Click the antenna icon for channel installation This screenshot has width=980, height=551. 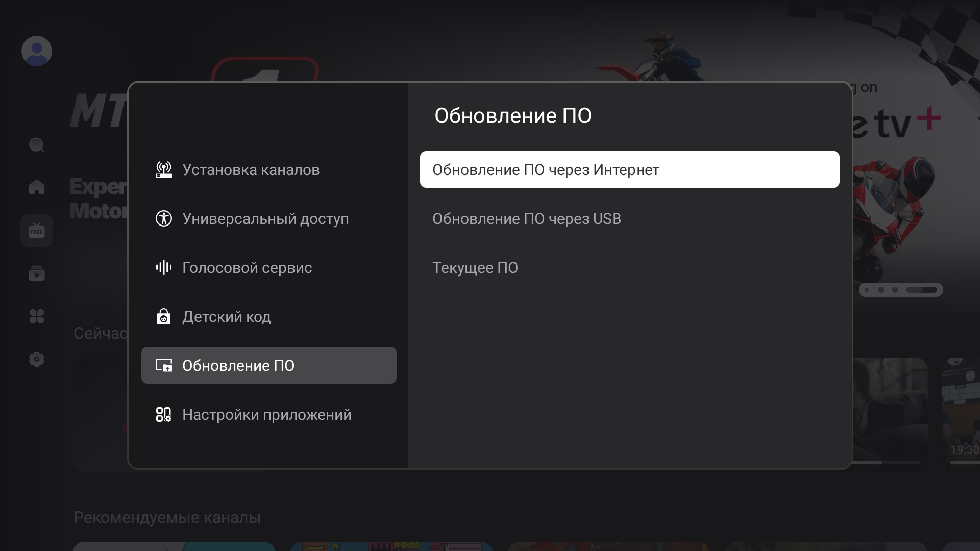[163, 170]
